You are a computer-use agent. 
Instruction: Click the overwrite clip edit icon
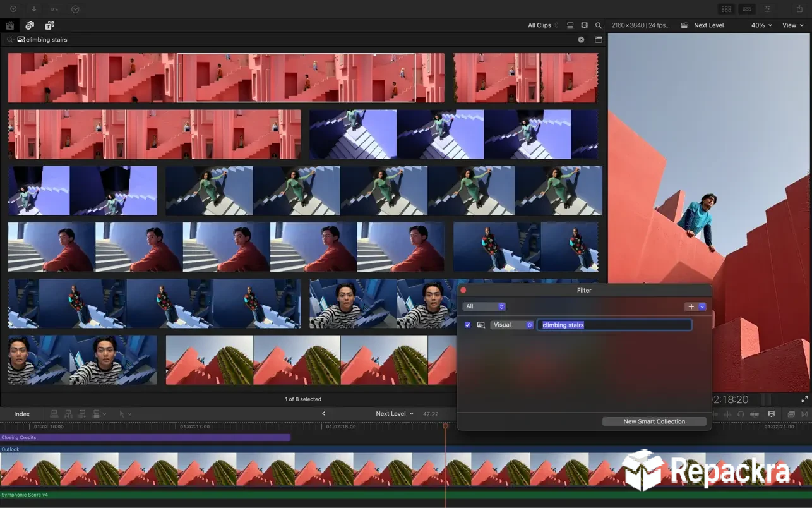tap(97, 414)
